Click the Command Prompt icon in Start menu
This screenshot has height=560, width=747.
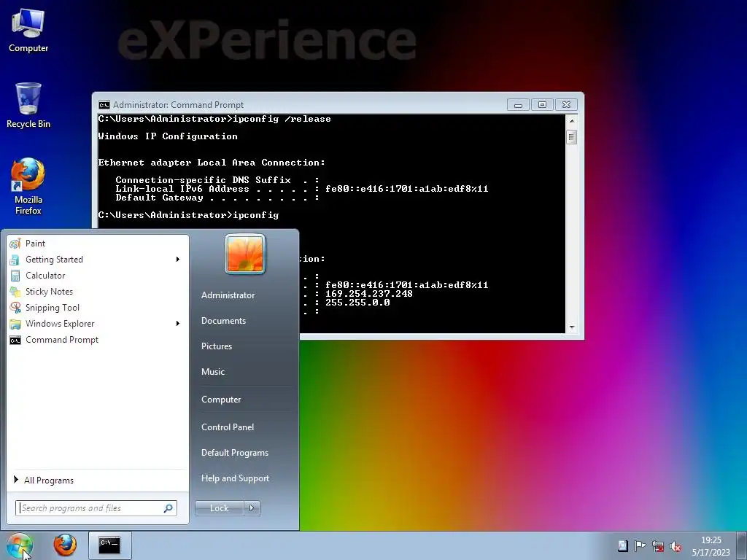15,340
